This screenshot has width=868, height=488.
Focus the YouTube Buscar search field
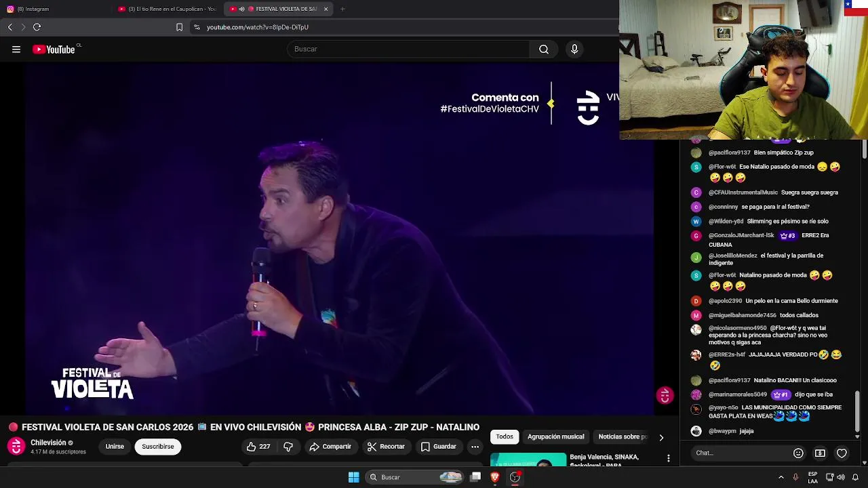pyautogui.click(x=408, y=49)
